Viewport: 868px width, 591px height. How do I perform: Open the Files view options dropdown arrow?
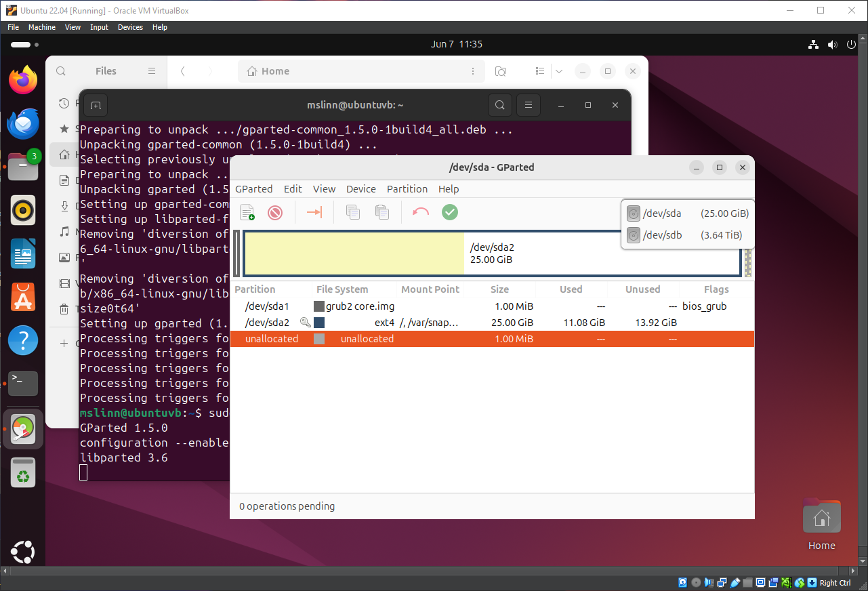(x=558, y=71)
